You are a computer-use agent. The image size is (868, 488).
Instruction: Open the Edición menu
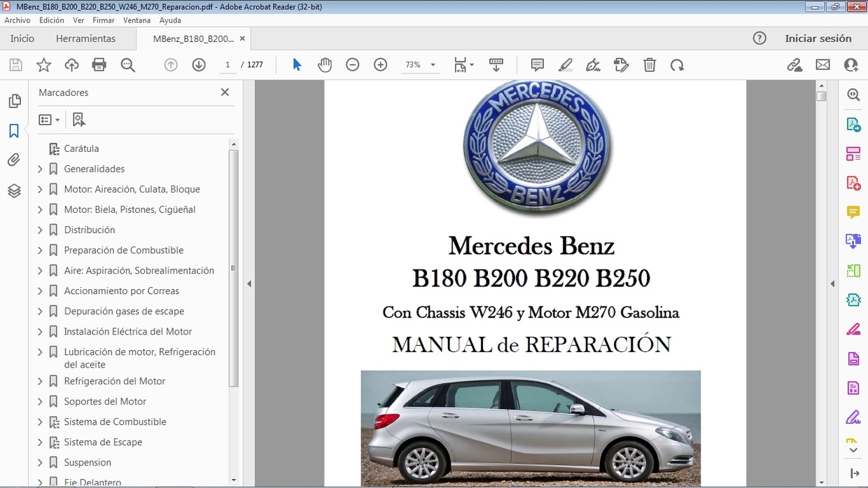point(51,20)
